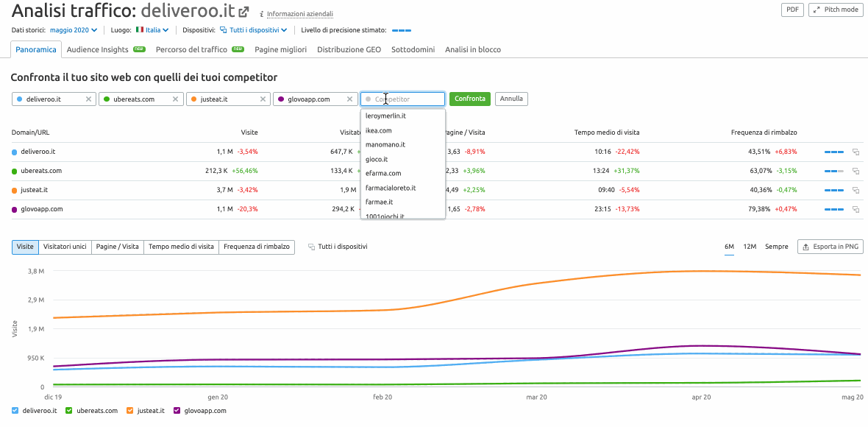This screenshot has height=427, width=868.
Task: Set chart range to 6M
Action: 729,247
